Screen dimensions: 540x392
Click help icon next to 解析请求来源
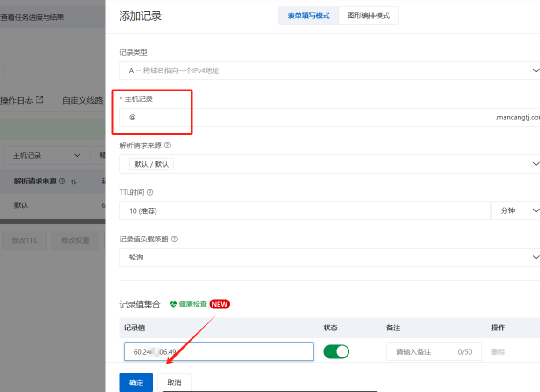167,145
